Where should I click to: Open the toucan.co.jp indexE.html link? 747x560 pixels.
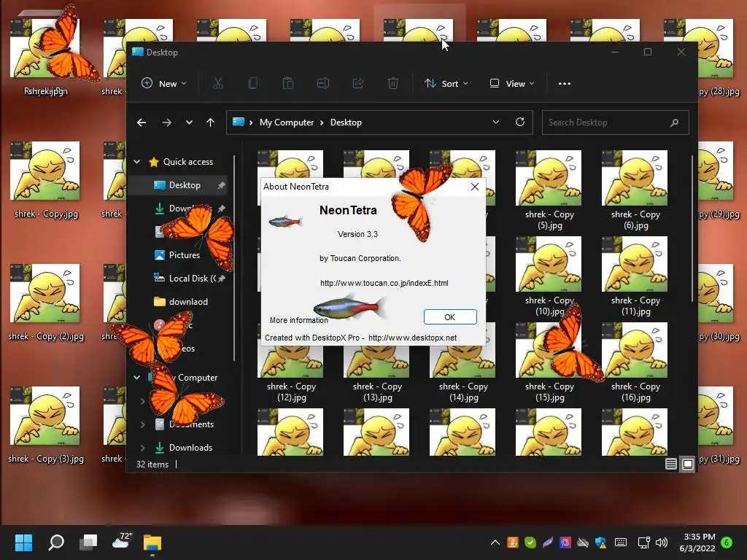pos(384,283)
